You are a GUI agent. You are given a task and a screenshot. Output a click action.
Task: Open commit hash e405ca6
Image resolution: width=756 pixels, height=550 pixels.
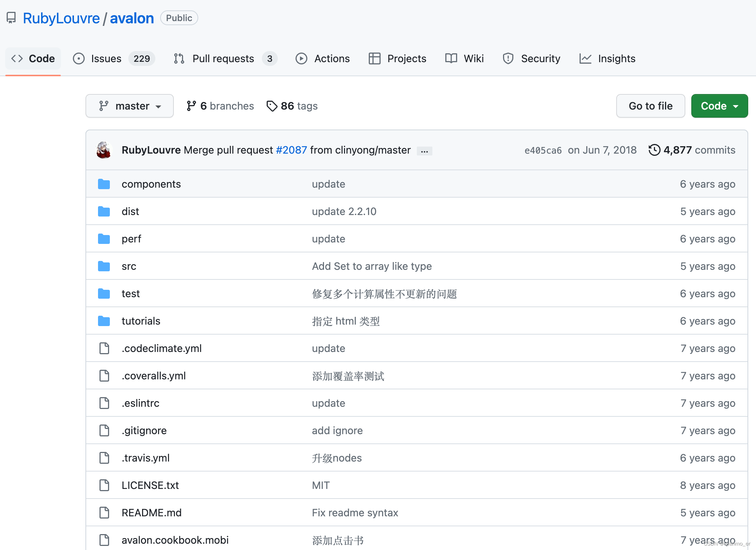click(543, 150)
